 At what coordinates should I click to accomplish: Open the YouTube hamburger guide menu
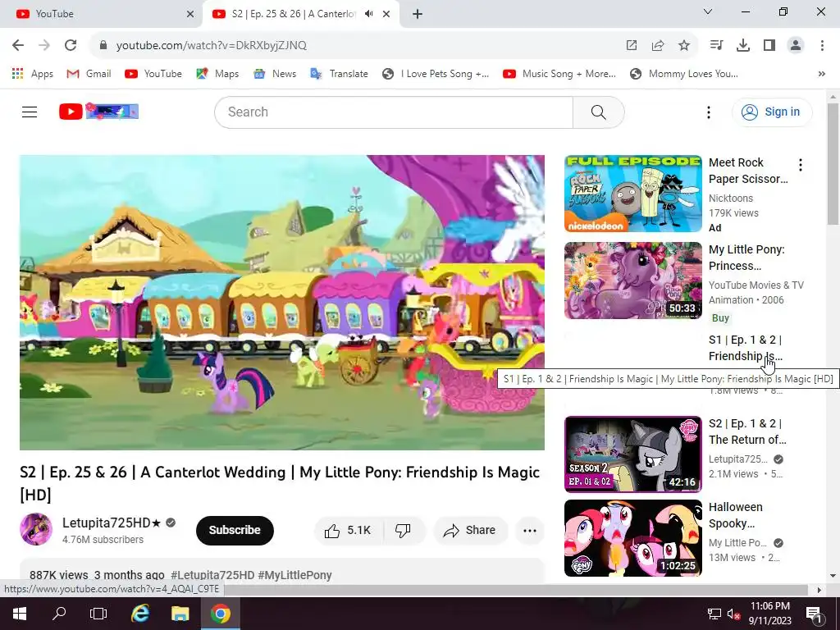click(30, 112)
